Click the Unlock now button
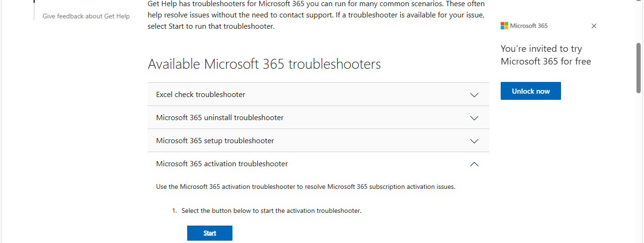Image resolution: width=644 pixels, height=243 pixels. tap(530, 91)
